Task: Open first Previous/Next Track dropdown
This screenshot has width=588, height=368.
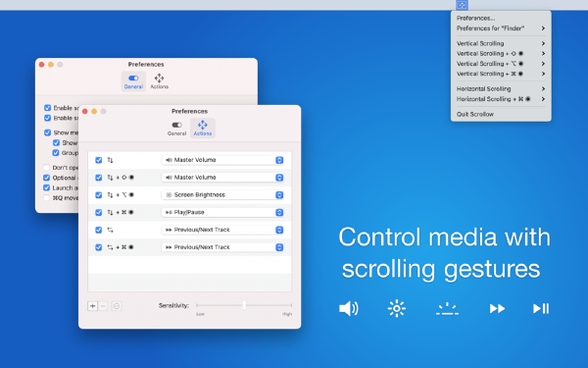Action: [222, 230]
